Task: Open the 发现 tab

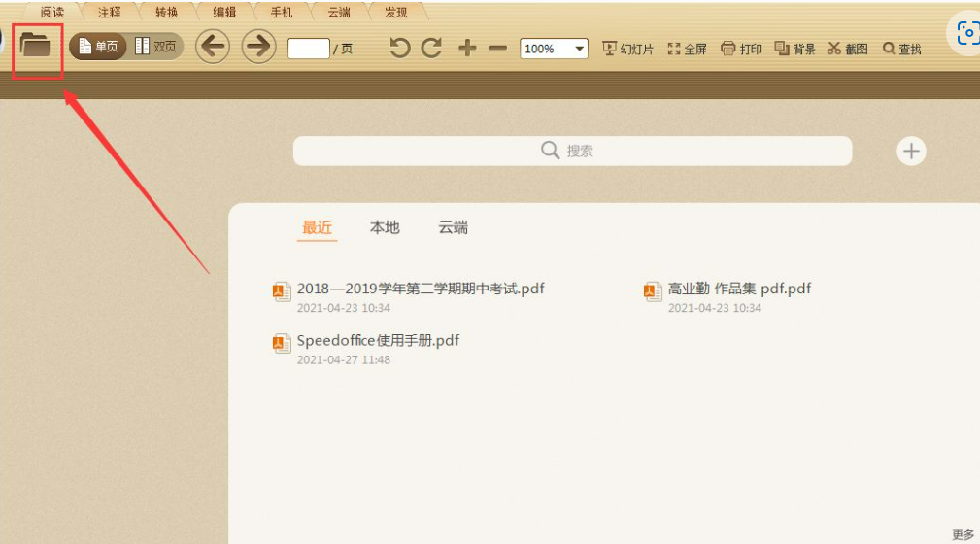Action: 396,12
